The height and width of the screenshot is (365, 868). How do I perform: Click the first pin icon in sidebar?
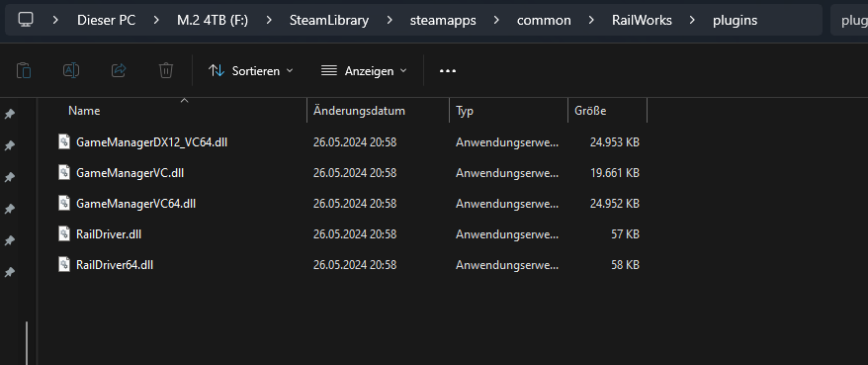tap(9, 114)
